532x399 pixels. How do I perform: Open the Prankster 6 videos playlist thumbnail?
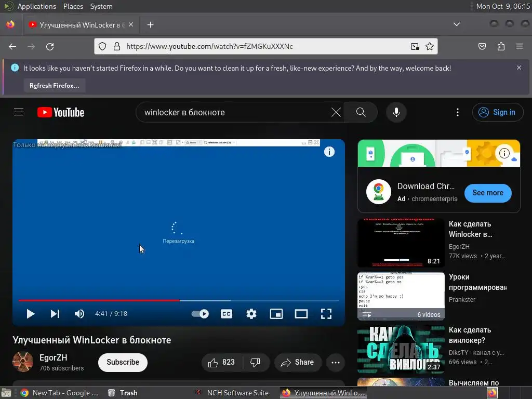coord(401,296)
